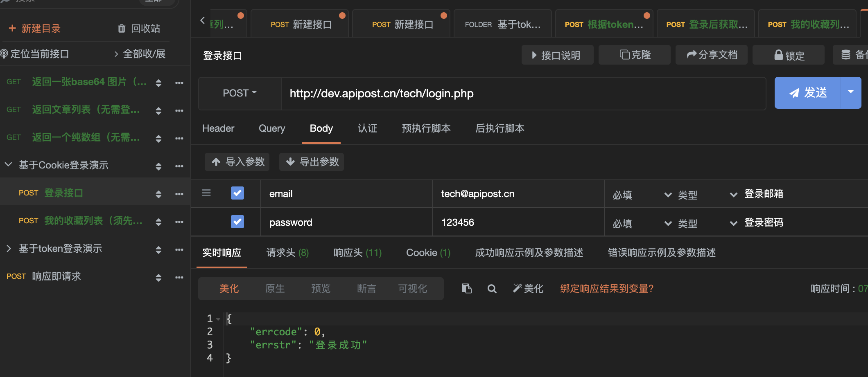Click sort arrows on 返回一张base64 图片 row
Image resolution: width=868 pixels, height=377 pixels.
[158, 83]
